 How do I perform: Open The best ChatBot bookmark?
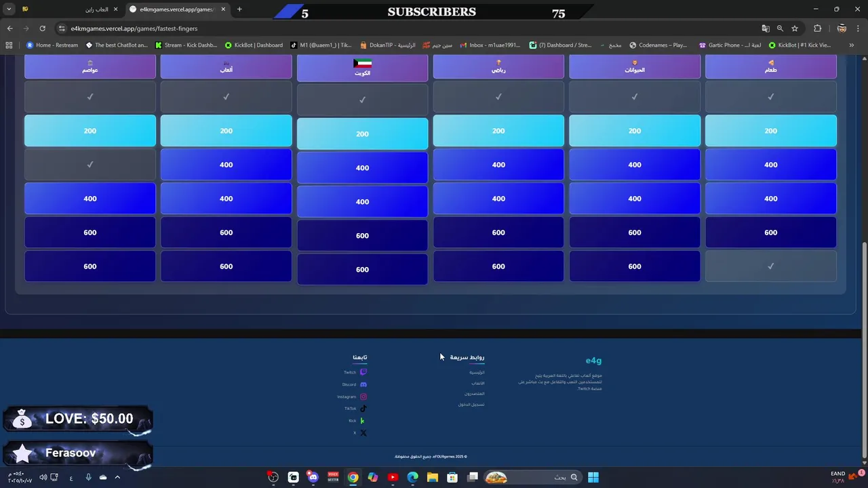[x=116, y=45]
